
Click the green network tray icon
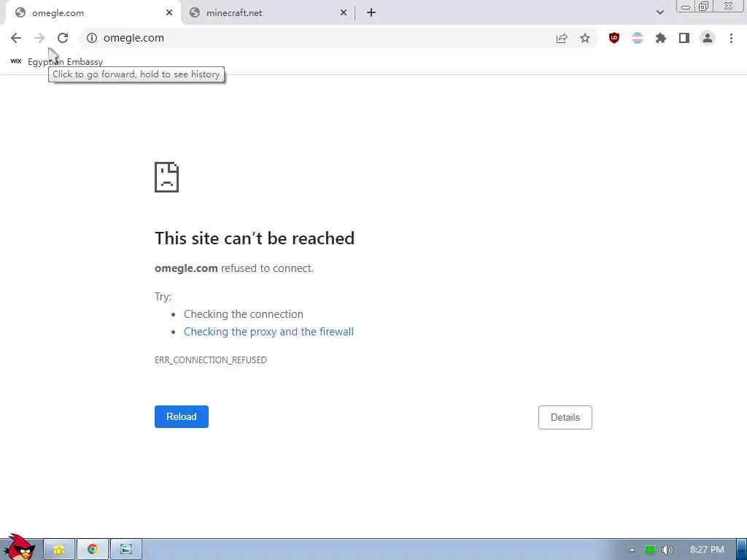click(x=650, y=550)
